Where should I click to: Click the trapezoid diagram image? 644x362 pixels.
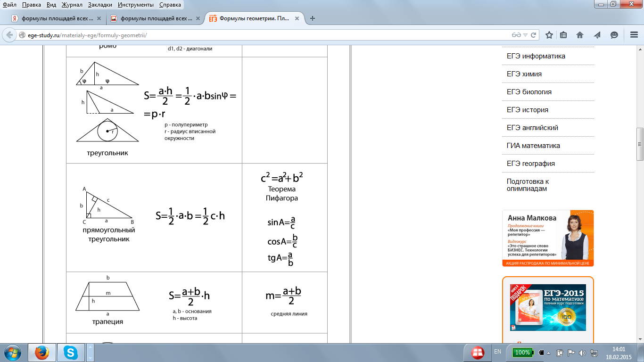[107, 296]
